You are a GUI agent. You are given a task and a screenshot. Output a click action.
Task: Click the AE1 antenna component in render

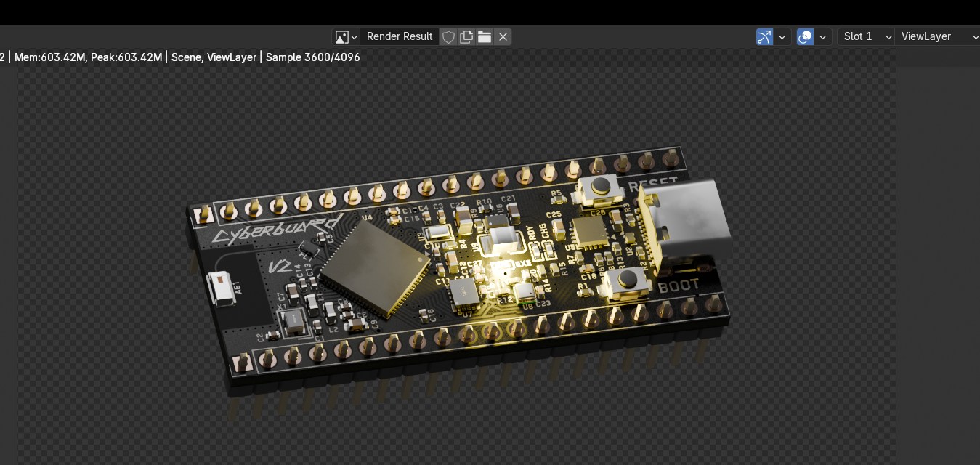(x=221, y=288)
